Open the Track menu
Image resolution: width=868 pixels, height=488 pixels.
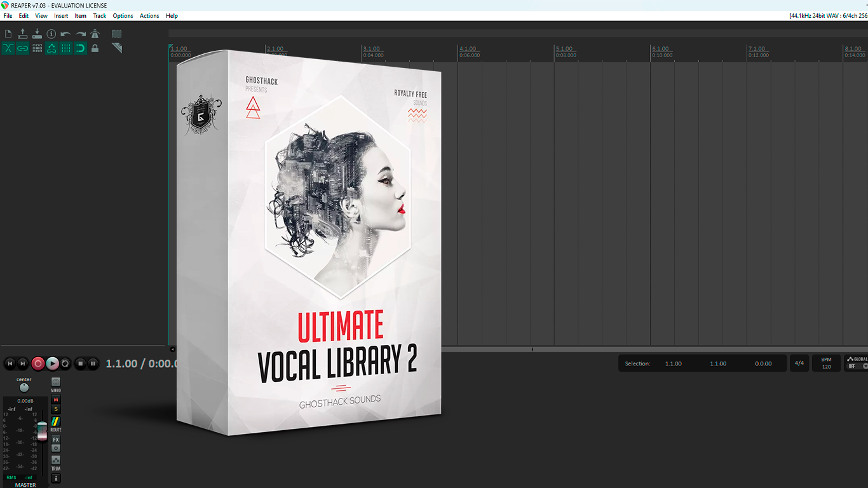pyautogui.click(x=100, y=16)
